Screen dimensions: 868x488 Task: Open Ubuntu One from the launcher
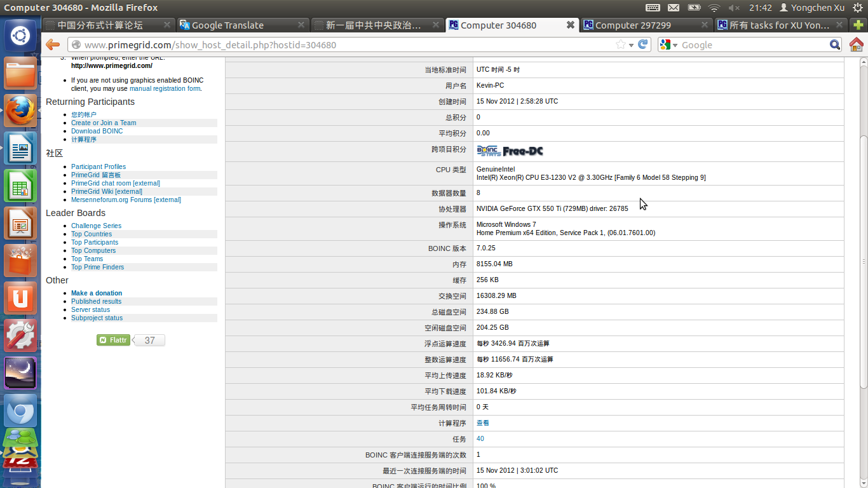point(20,299)
